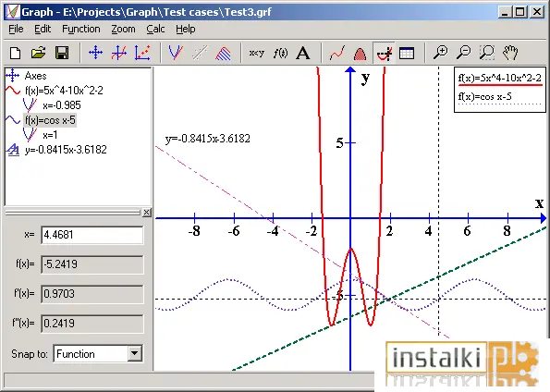Select f(x)=cos x-5 in function list

click(50, 120)
